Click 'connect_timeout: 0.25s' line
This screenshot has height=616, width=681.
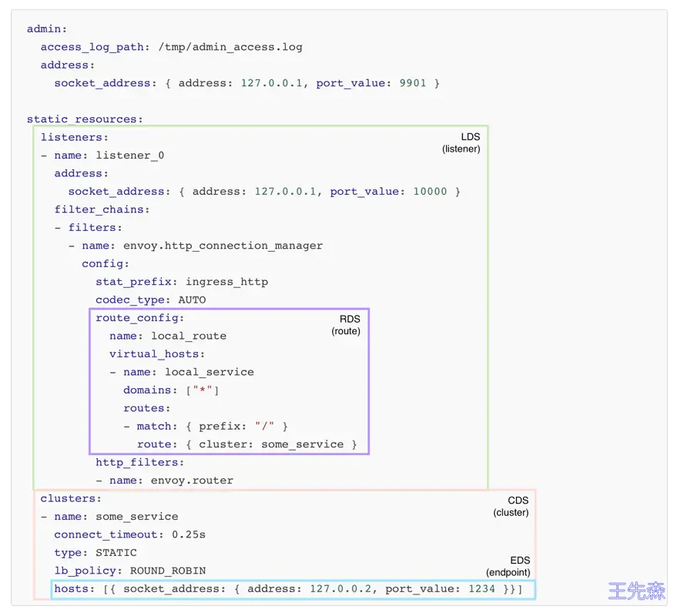[130, 535]
